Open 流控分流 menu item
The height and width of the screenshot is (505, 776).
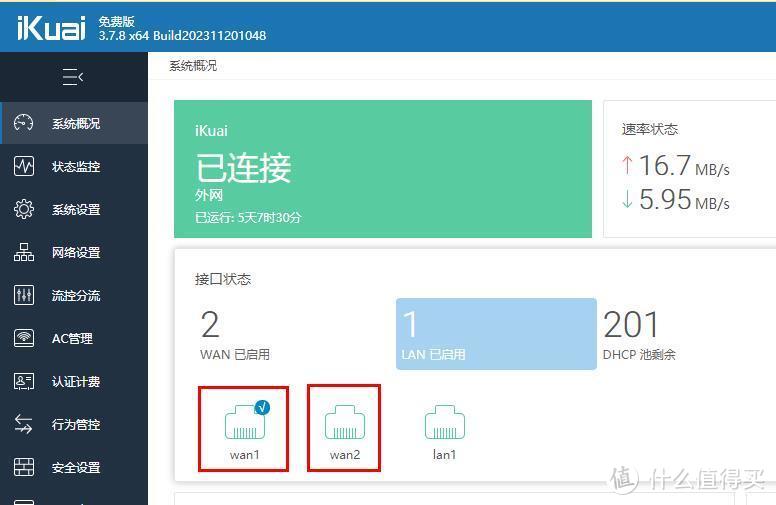coord(74,295)
